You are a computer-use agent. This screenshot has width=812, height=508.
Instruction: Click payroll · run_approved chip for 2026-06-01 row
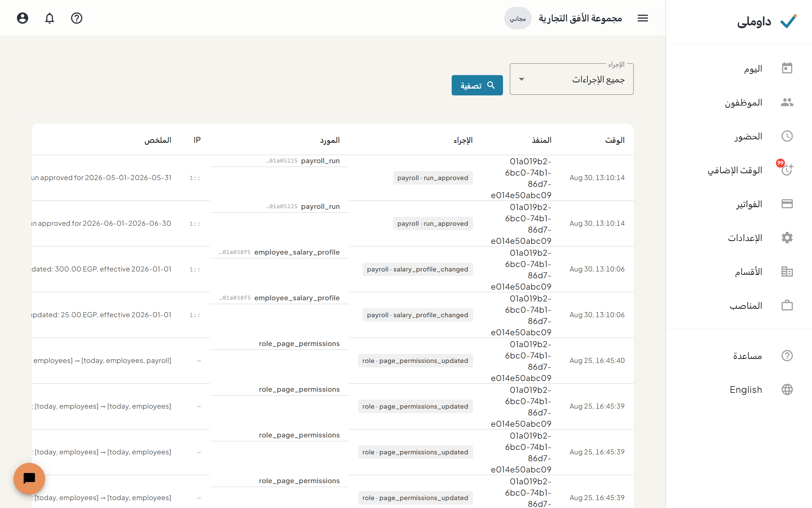433,224
